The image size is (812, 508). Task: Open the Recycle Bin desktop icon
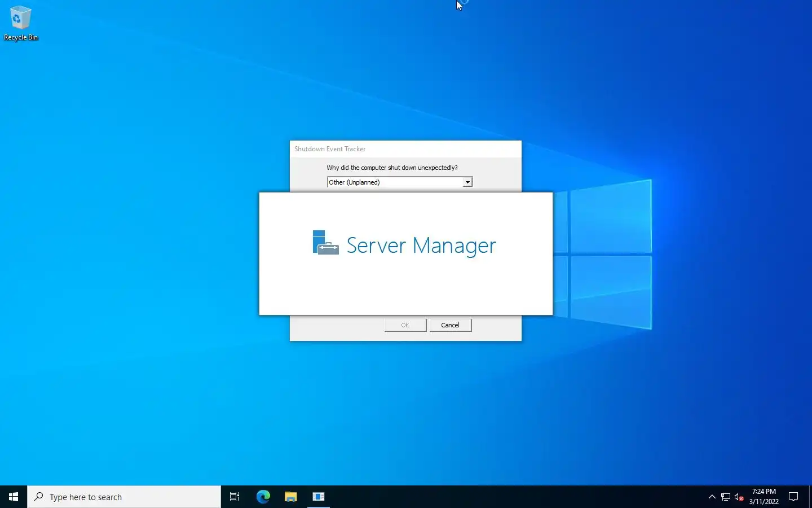pos(21,24)
